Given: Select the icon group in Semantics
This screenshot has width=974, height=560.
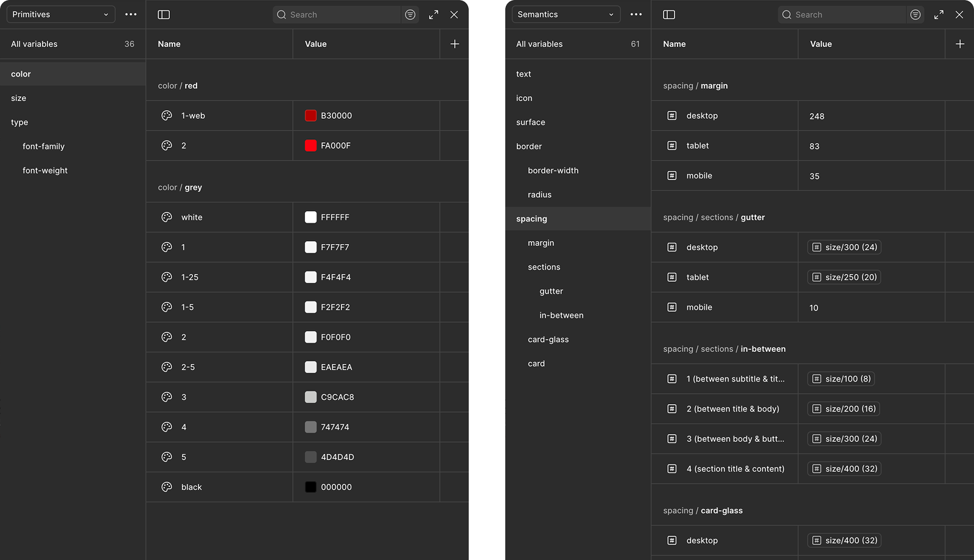Looking at the screenshot, I should pyautogui.click(x=578, y=98).
